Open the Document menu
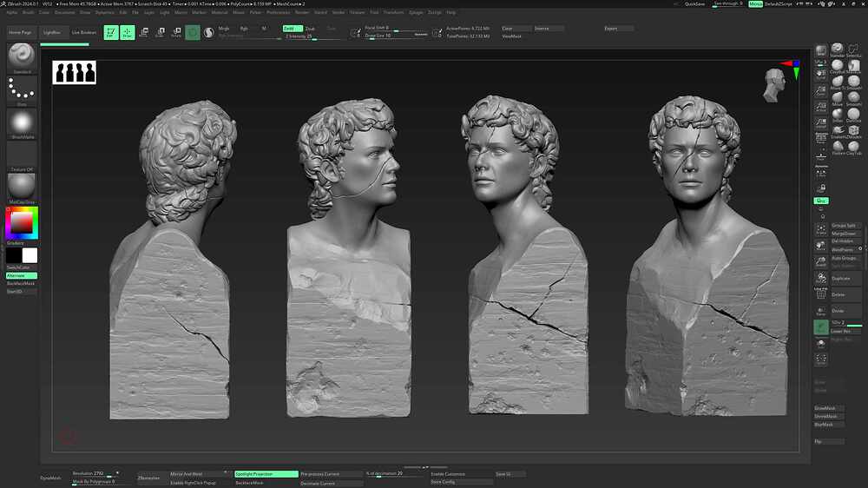 coord(65,12)
